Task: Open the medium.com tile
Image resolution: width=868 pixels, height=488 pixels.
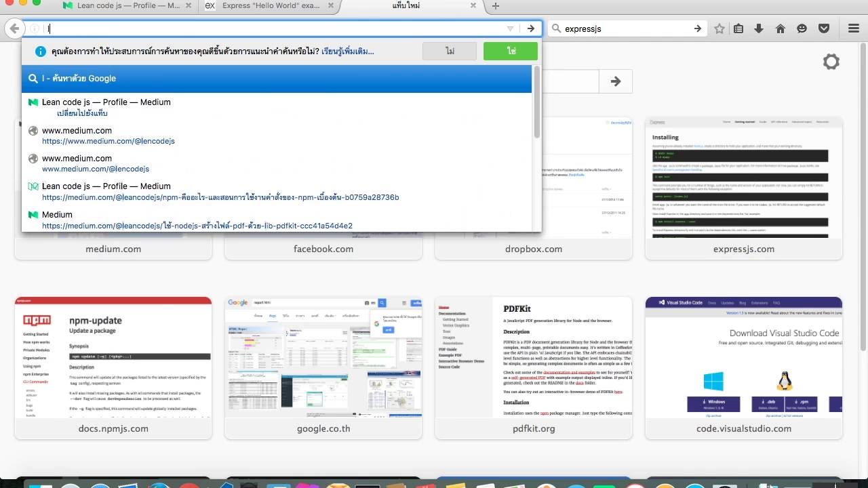Action: click(x=113, y=188)
